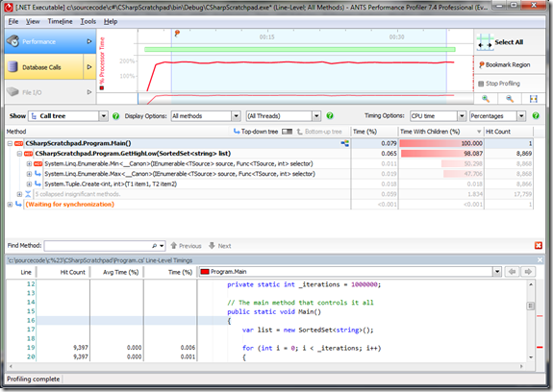The image size is (553, 392).
Task: Fit the timeline to window icon
Action: [534, 99]
